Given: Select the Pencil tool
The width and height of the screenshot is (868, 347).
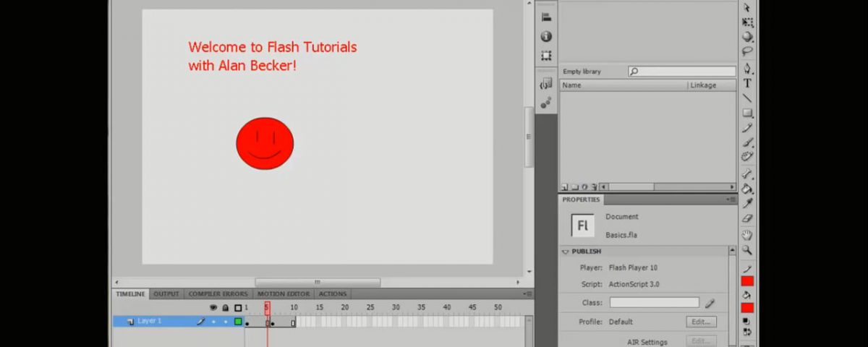Looking at the screenshot, I should coord(747,128).
